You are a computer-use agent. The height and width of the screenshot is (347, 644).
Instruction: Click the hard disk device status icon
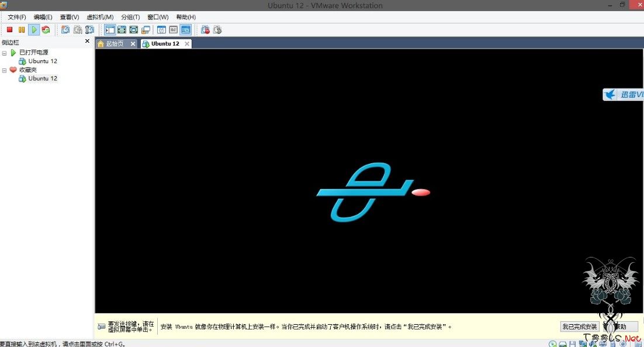tap(563, 344)
